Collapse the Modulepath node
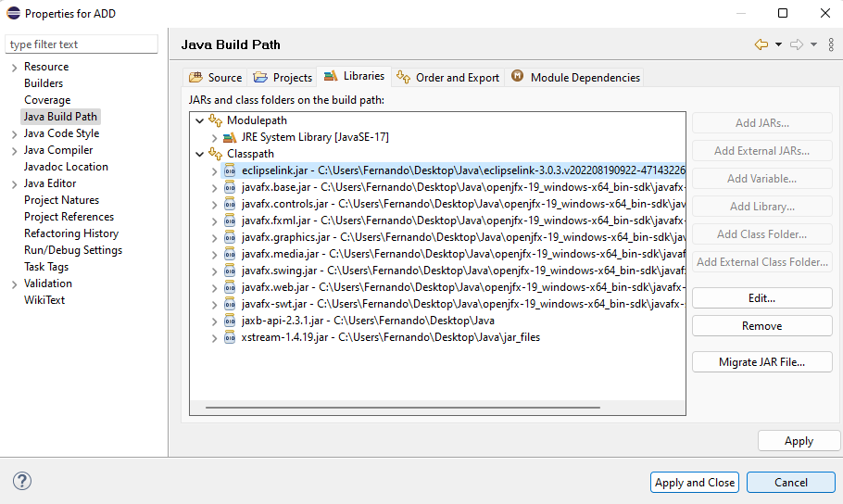Image resolution: width=843 pixels, height=504 pixels. [x=199, y=121]
